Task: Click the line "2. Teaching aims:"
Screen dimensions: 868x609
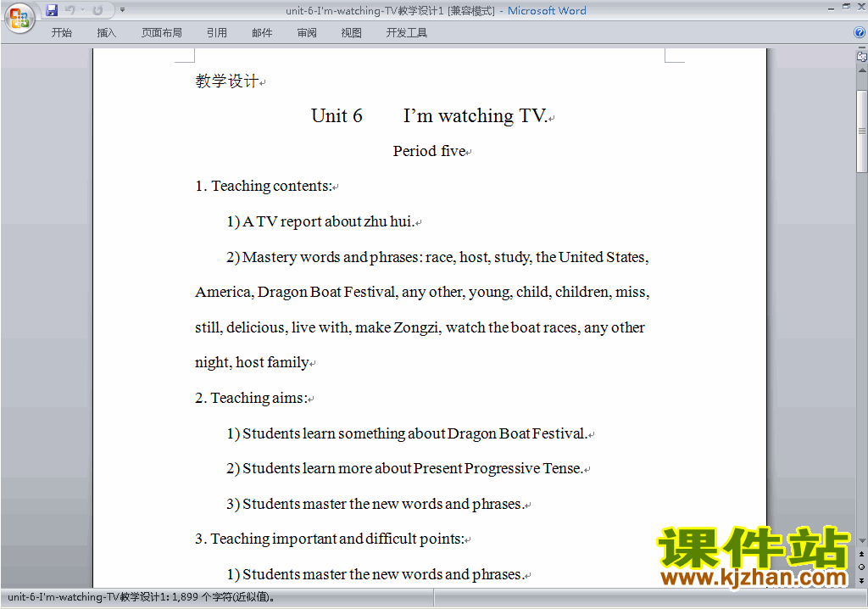Action: pos(251,398)
